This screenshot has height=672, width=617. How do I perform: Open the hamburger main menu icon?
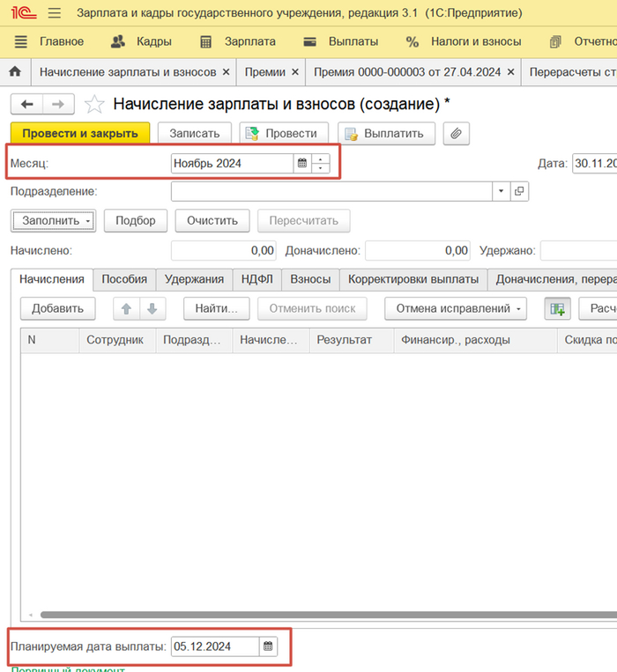pos(55,13)
